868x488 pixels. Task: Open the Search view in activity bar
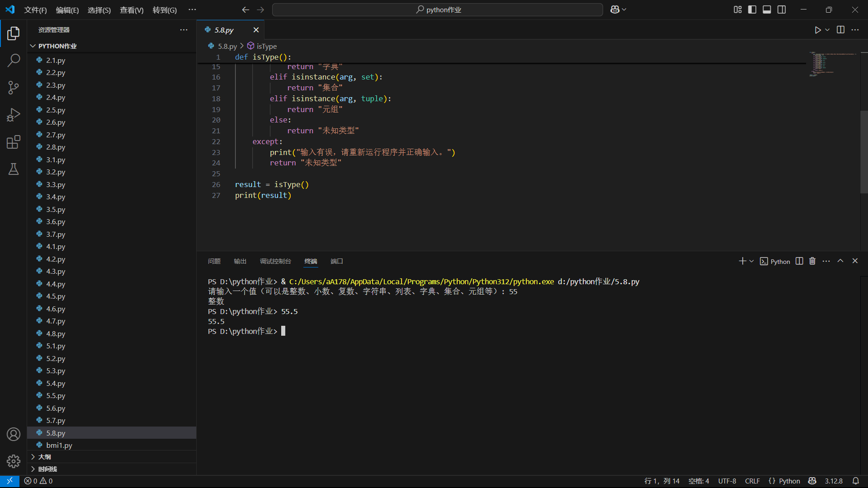tap(14, 60)
